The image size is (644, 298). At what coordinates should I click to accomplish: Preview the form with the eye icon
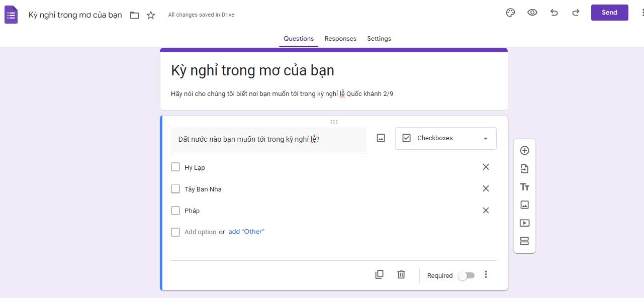coord(532,13)
